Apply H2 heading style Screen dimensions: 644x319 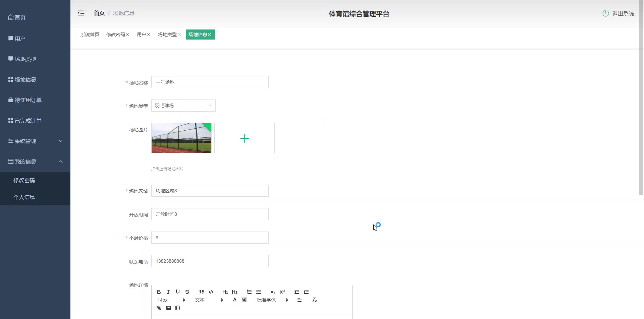[234, 292]
